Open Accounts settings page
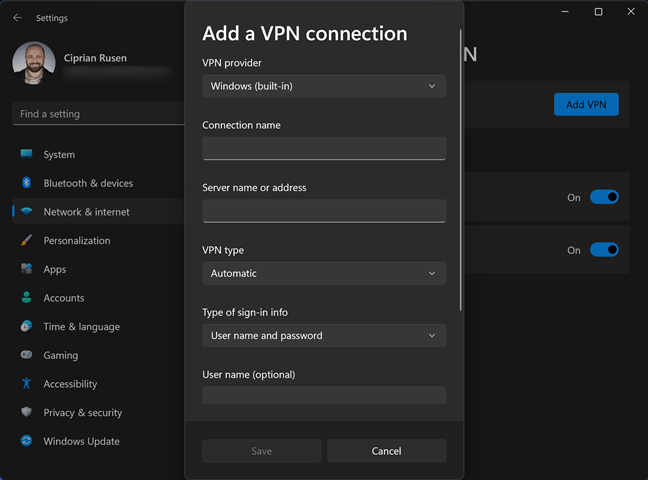 pyautogui.click(x=98, y=298)
